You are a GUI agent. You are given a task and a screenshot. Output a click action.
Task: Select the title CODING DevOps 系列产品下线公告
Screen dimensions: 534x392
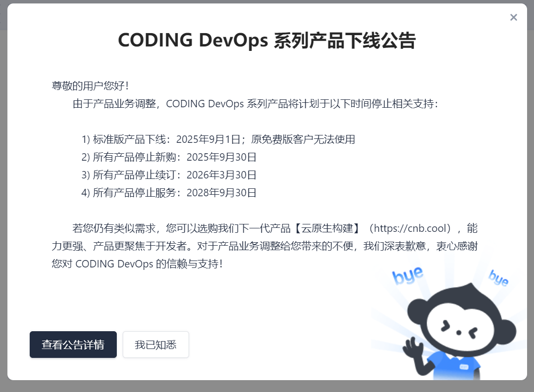tap(267, 40)
